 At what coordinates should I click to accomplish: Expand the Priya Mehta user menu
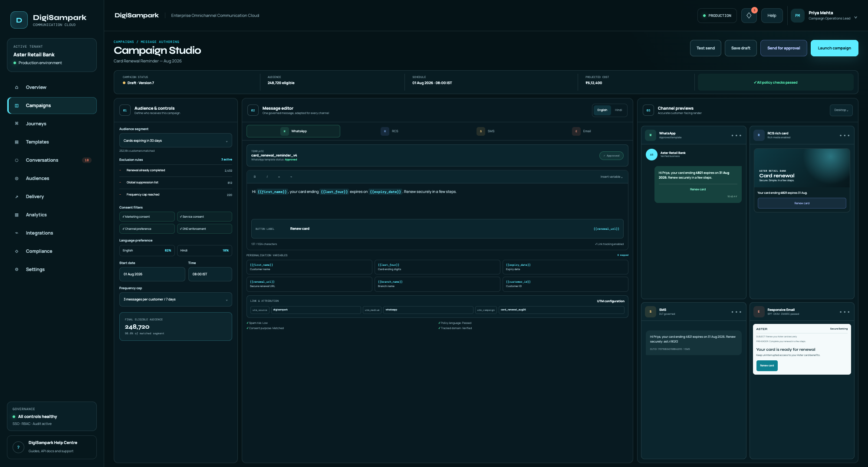(x=824, y=16)
